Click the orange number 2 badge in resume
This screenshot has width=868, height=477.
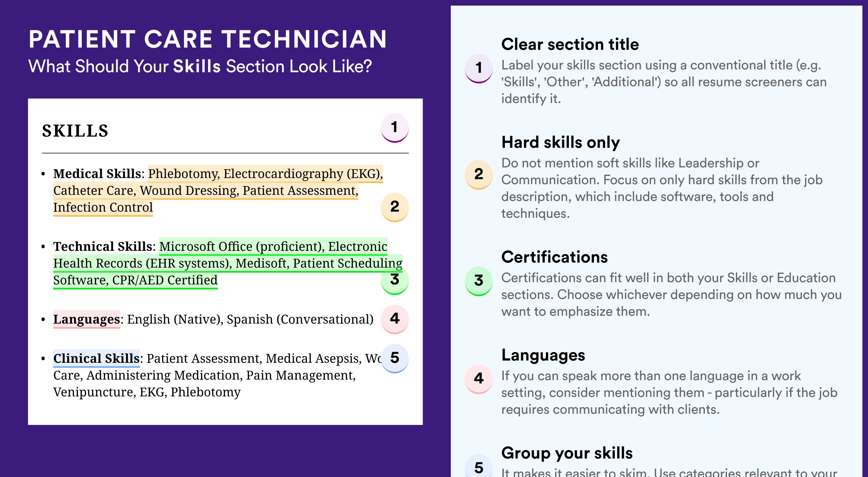[395, 207]
